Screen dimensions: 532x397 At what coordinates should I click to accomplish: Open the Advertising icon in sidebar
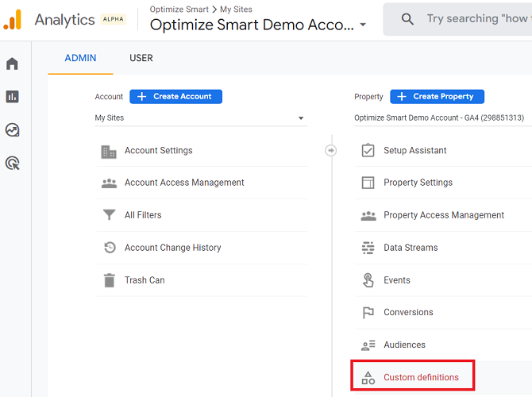[x=12, y=164]
